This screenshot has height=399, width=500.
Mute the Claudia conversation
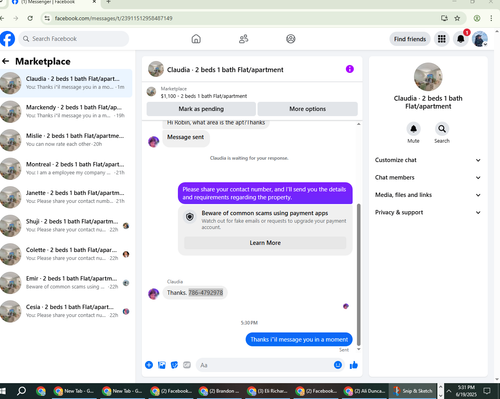[x=413, y=129]
